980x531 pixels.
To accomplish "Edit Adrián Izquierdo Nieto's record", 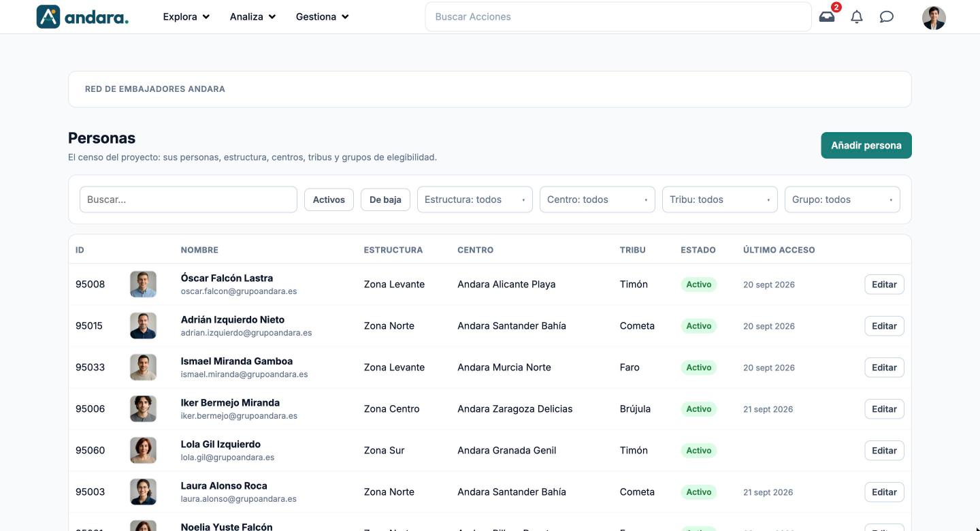I will 884,326.
